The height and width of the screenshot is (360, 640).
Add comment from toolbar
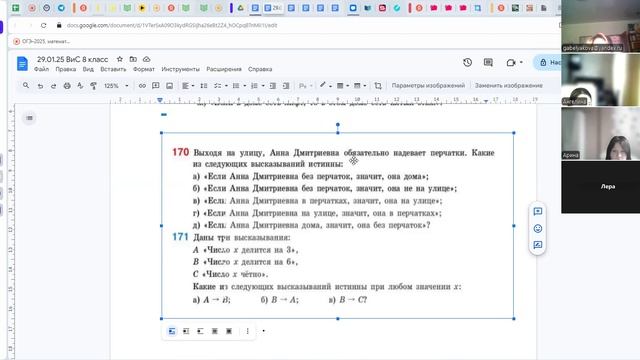(156, 86)
